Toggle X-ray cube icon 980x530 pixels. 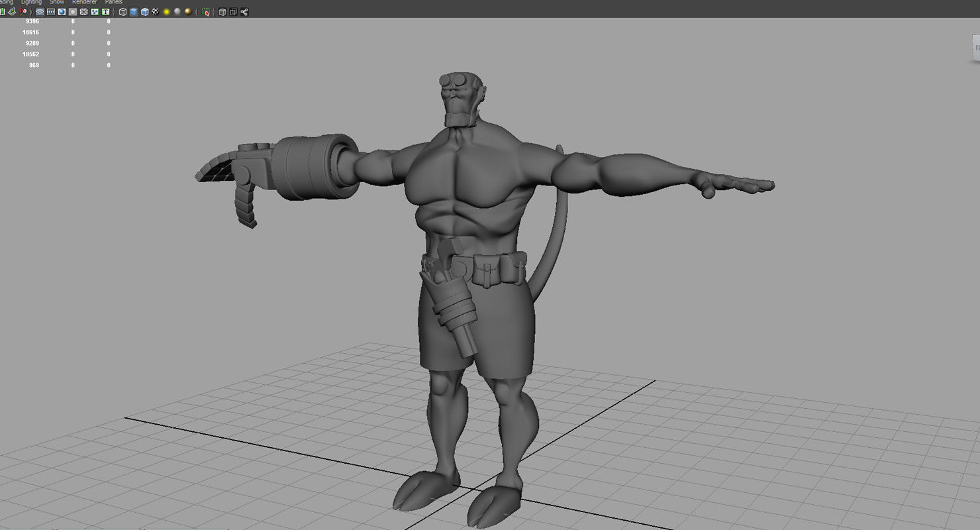(222, 12)
